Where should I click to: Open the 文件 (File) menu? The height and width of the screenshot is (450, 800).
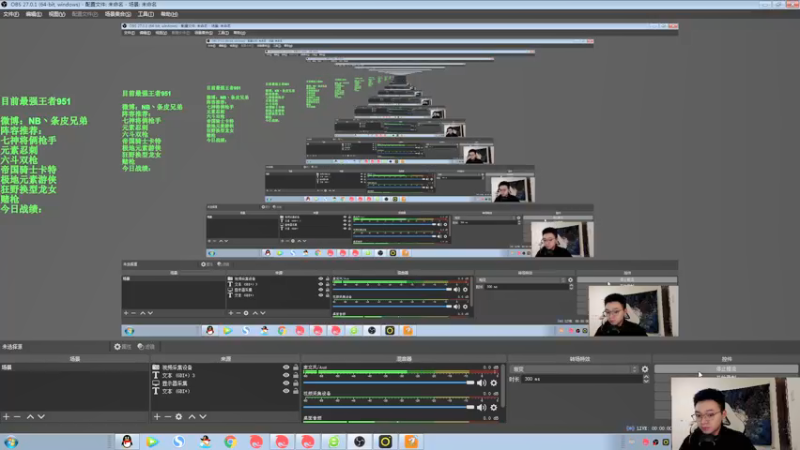tap(11, 14)
